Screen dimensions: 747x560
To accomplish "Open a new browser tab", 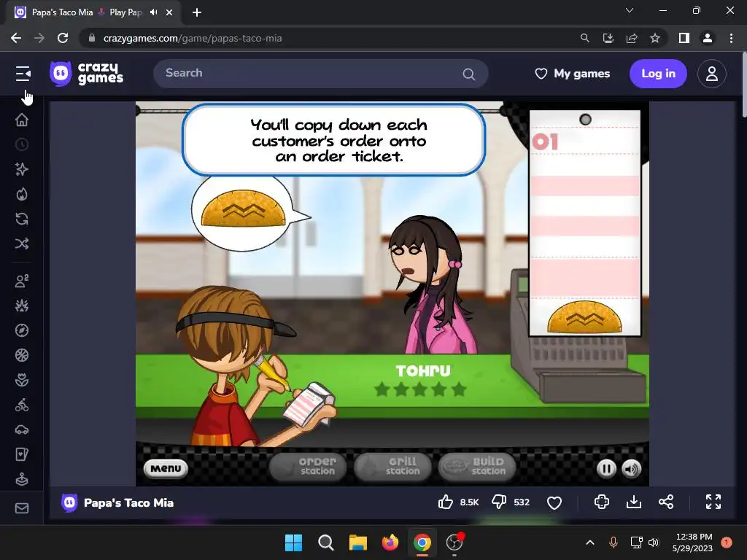I will (197, 12).
